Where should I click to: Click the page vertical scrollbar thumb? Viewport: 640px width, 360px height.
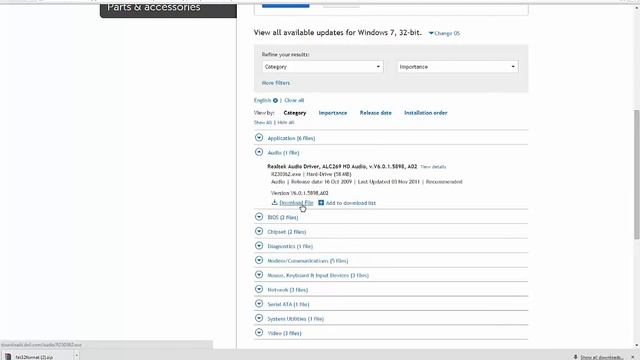point(636,175)
